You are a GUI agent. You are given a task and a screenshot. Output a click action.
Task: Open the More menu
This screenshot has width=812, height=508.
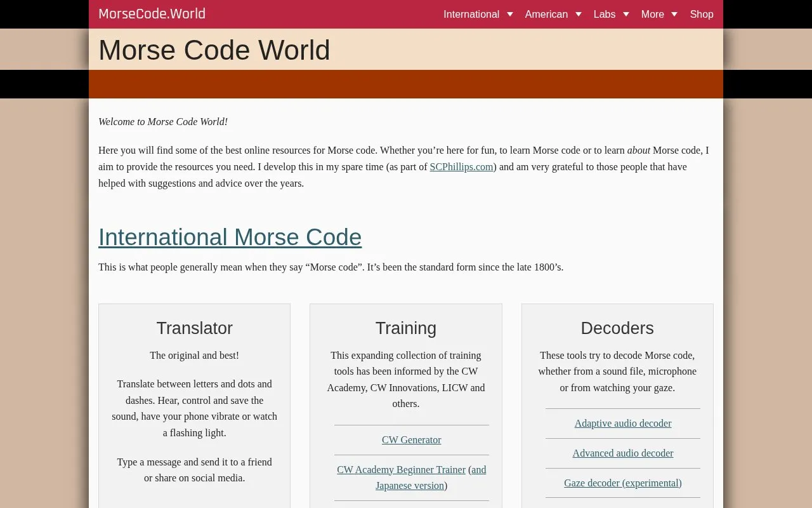click(x=653, y=14)
